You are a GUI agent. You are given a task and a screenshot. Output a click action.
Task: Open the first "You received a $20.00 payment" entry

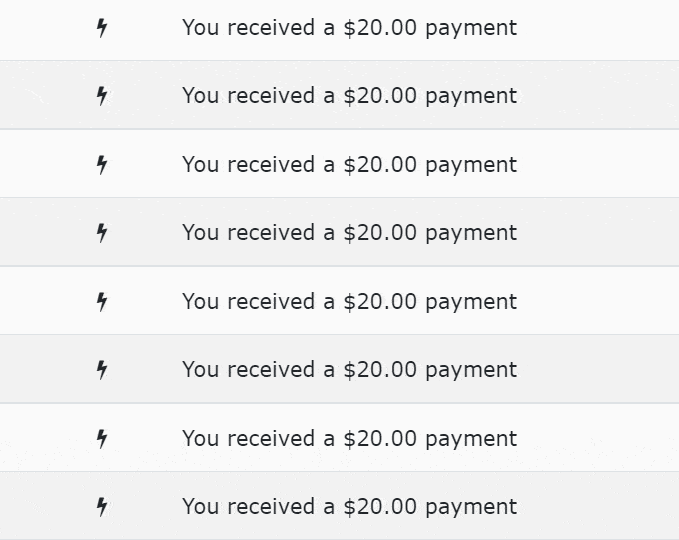349,28
